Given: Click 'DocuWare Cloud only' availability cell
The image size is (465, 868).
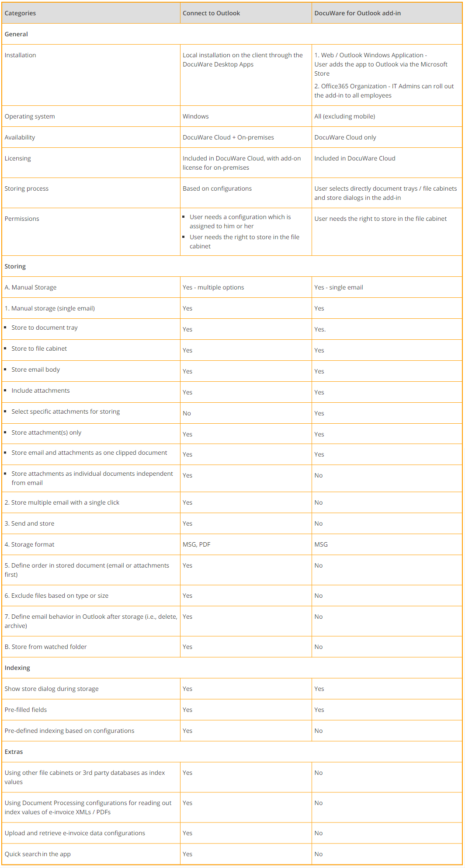Looking at the screenshot, I should [x=345, y=137].
